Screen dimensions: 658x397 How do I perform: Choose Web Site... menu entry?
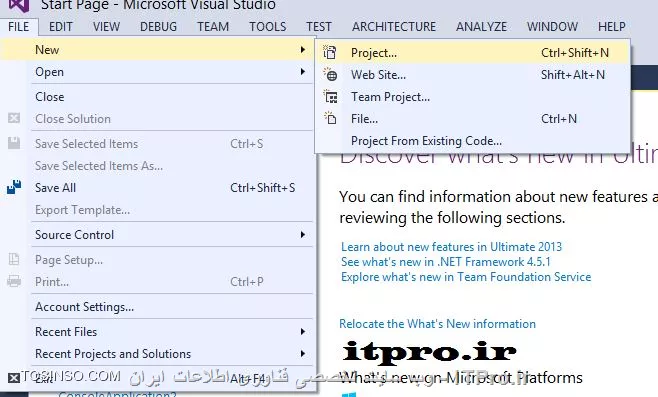coord(473,75)
